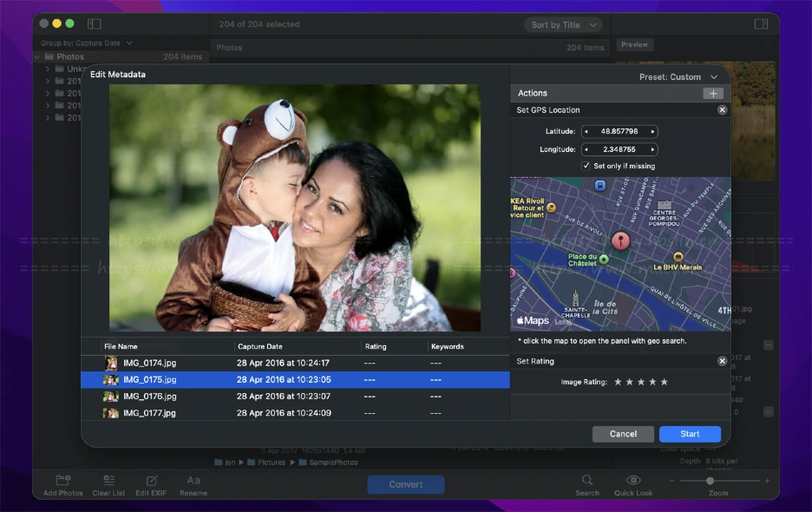Toggle the right inspector panel

click(761, 24)
